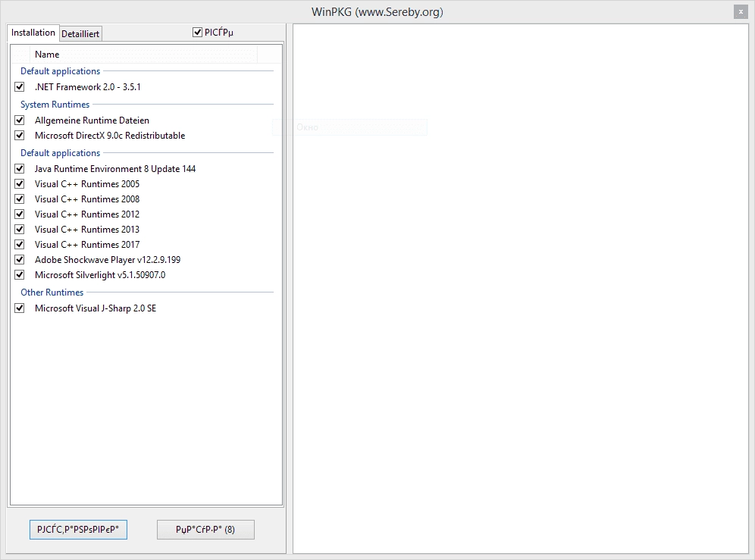Collapse the Other Runtimes group header

point(52,293)
